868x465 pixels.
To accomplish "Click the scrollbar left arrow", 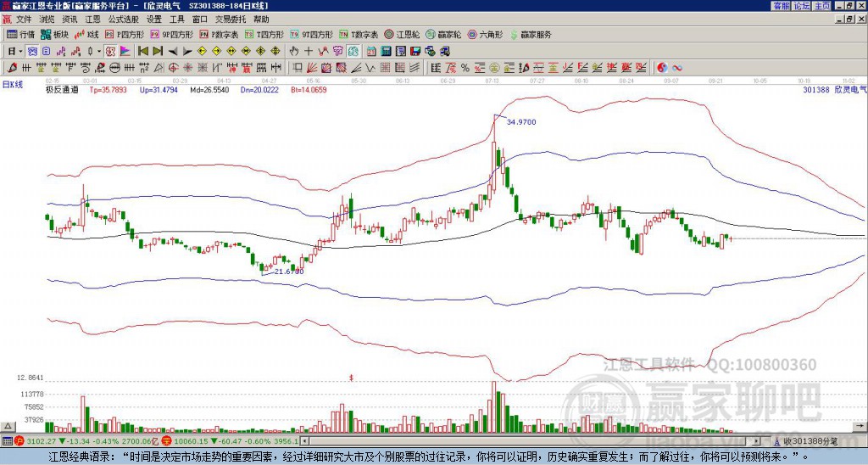I will [304, 441].
